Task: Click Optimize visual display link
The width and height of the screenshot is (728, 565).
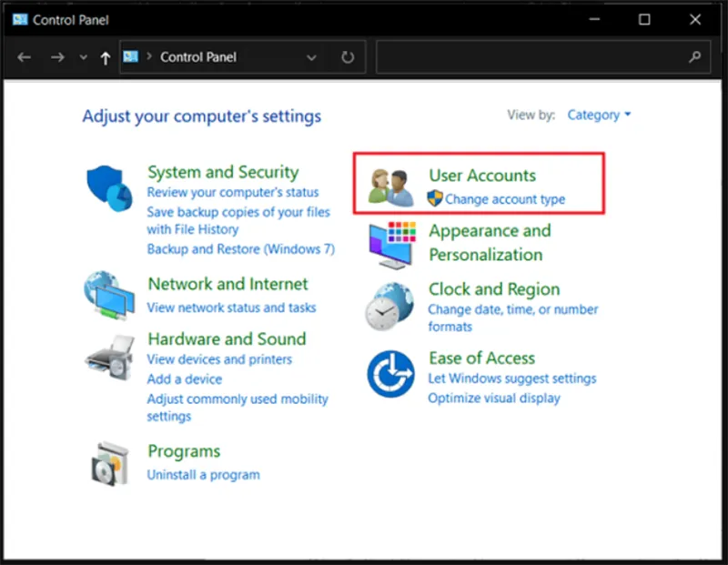Action: pos(494,399)
